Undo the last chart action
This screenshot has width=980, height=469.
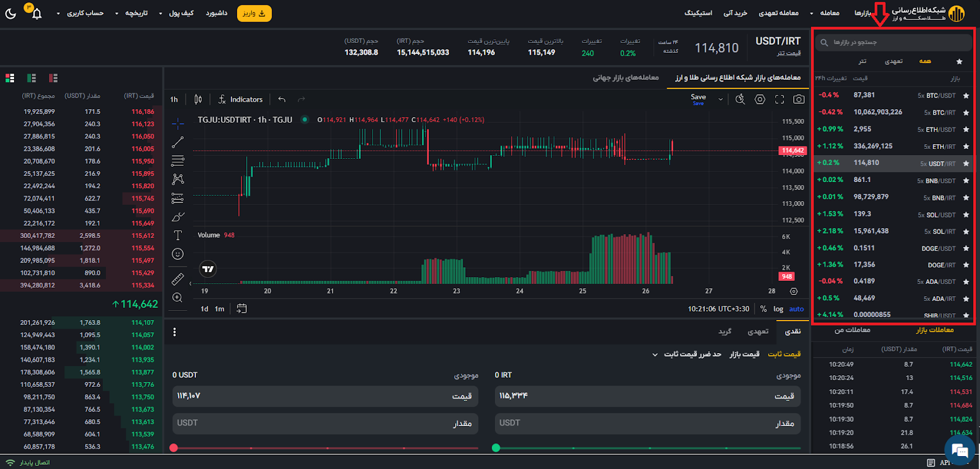tap(282, 99)
